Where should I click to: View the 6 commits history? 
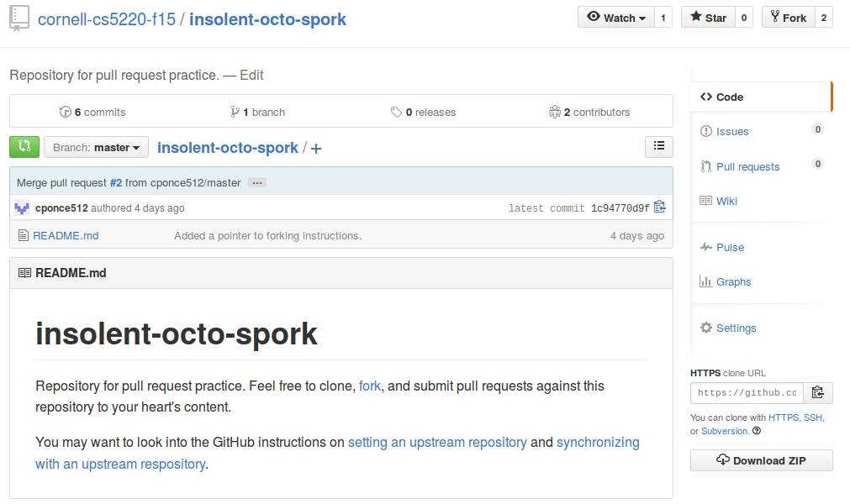(92, 112)
